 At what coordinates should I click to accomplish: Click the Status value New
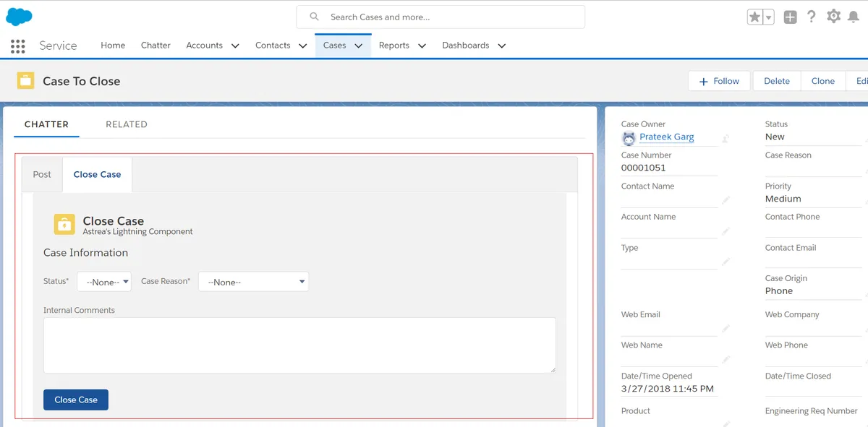[775, 137]
